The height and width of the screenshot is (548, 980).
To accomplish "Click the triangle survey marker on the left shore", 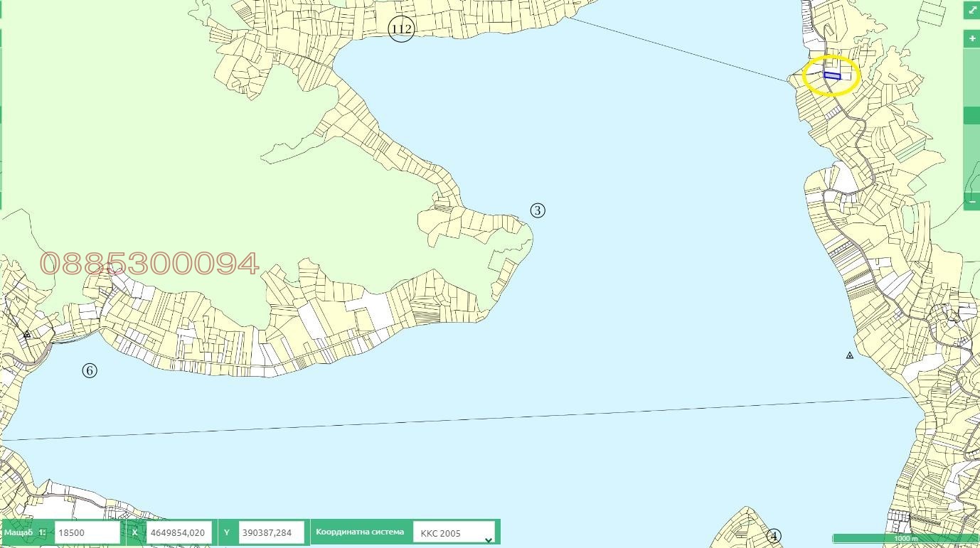I will pos(27,334).
